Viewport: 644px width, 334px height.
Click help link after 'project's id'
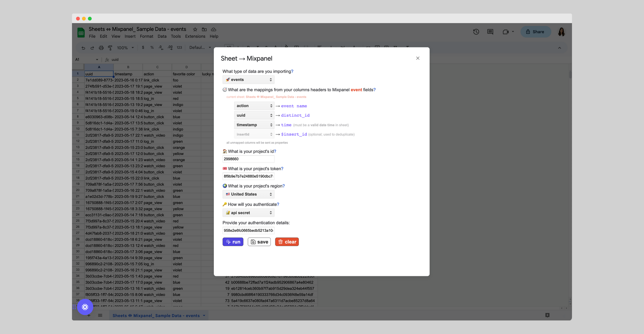[x=275, y=151]
